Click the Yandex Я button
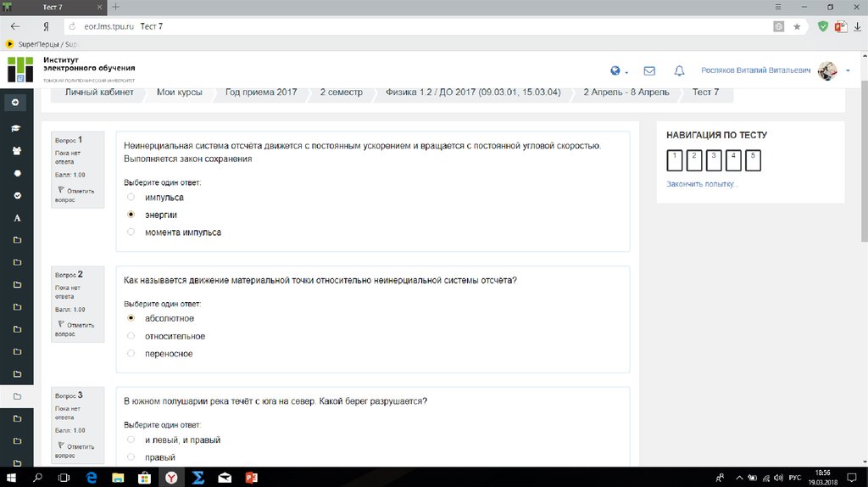 tap(46, 26)
